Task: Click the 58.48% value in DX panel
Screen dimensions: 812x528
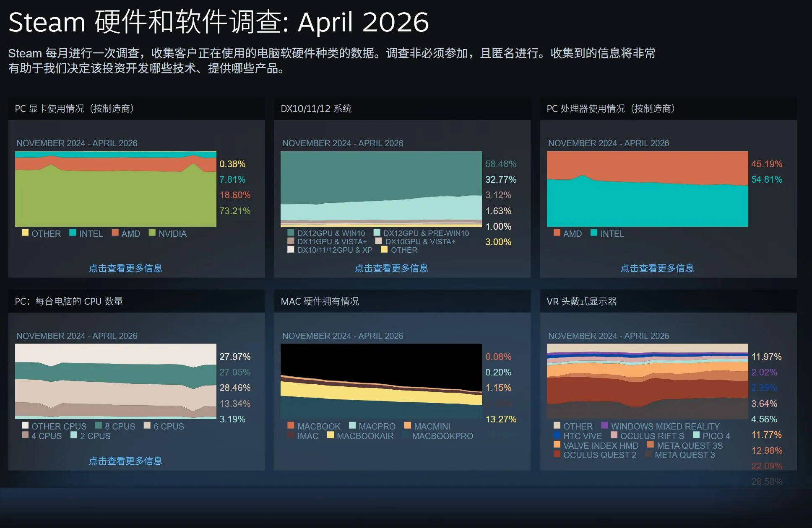Action: point(501,164)
